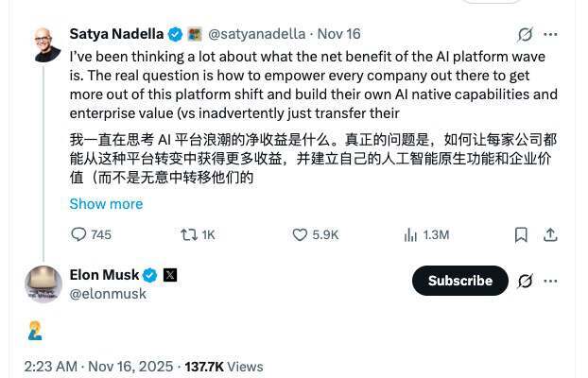This screenshot has height=378, width=588.
Task: Click the Grok icon on Satya's tweet
Action: point(525,34)
